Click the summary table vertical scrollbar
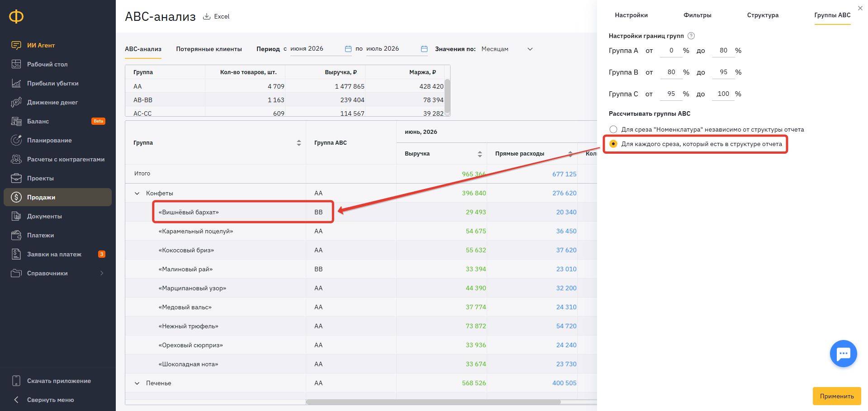Image resolution: width=868 pixels, height=411 pixels. click(447, 96)
